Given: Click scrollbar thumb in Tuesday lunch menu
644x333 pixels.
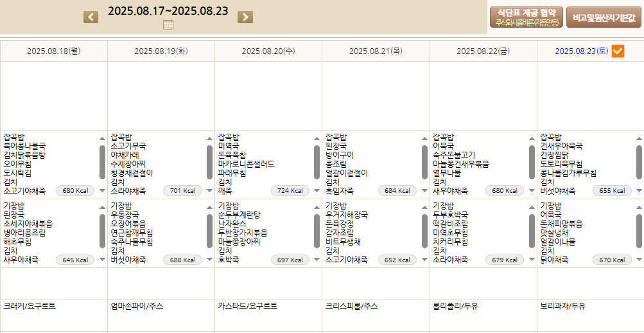Looking at the screenshot, I should (209, 161).
